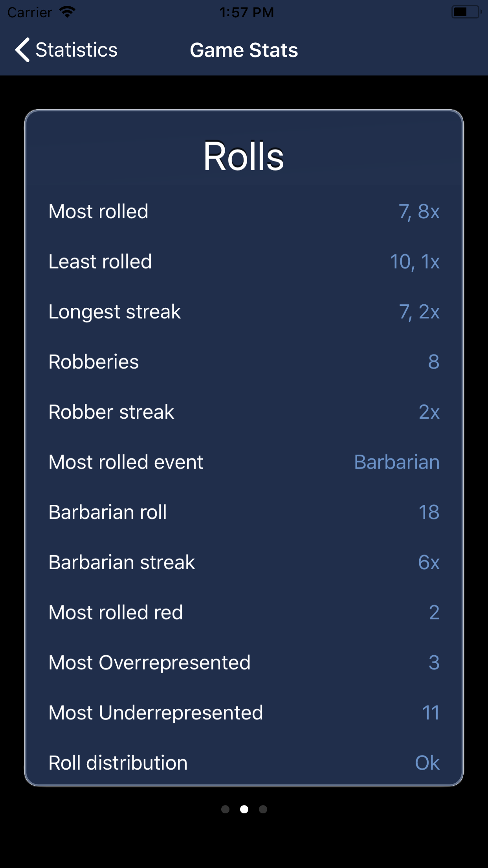This screenshot has width=488, height=868.
Task: Tap the Rolls card heading
Action: (244, 156)
